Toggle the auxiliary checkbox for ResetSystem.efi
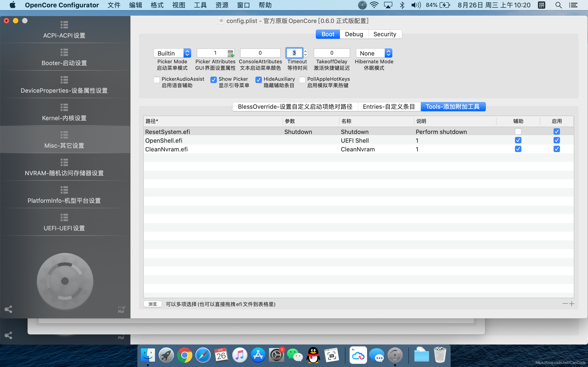This screenshot has width=588, height=367. (518, 132)
